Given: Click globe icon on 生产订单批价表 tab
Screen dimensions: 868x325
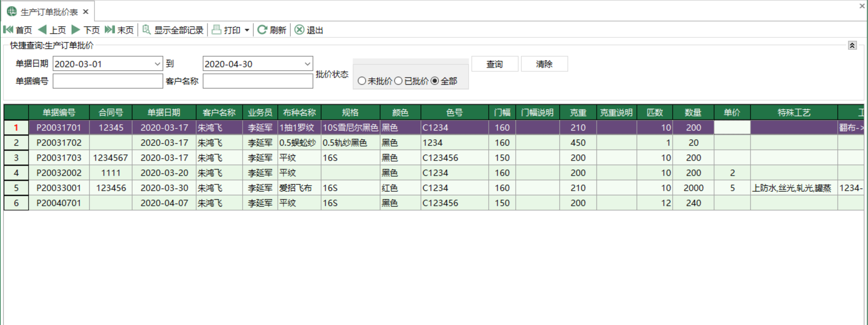Looking at the screenshot, I should [12, 11].
